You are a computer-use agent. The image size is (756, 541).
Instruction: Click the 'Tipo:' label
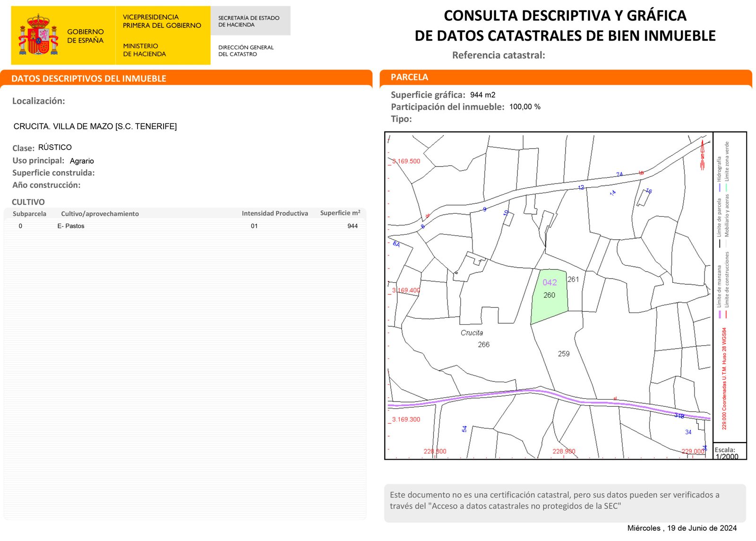click(401, 119)
